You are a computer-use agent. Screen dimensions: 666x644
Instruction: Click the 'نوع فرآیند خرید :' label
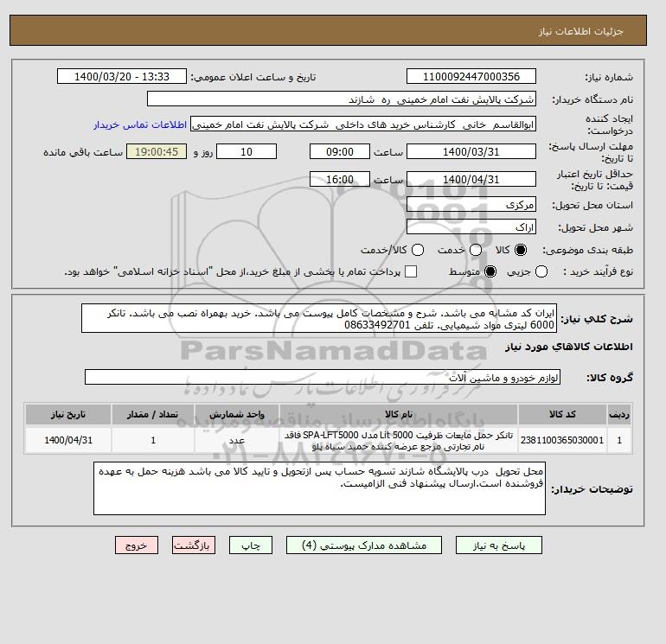(x=598, y=271)
